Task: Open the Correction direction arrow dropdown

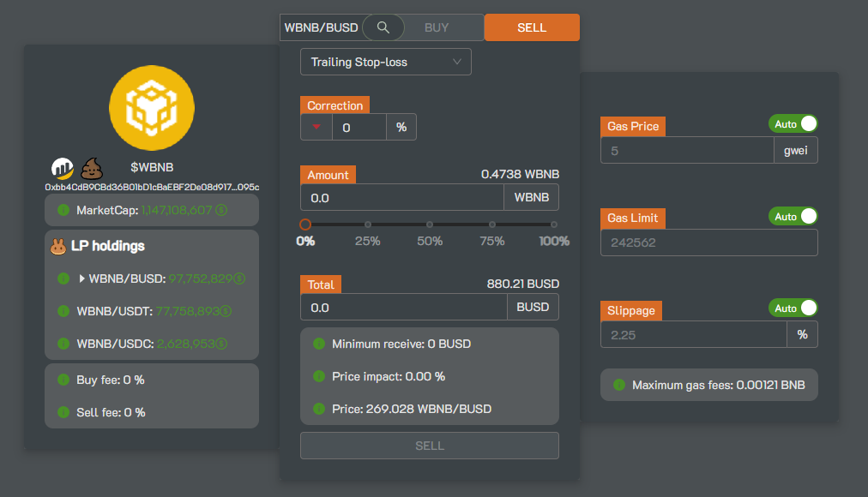Action: [316, 128]
